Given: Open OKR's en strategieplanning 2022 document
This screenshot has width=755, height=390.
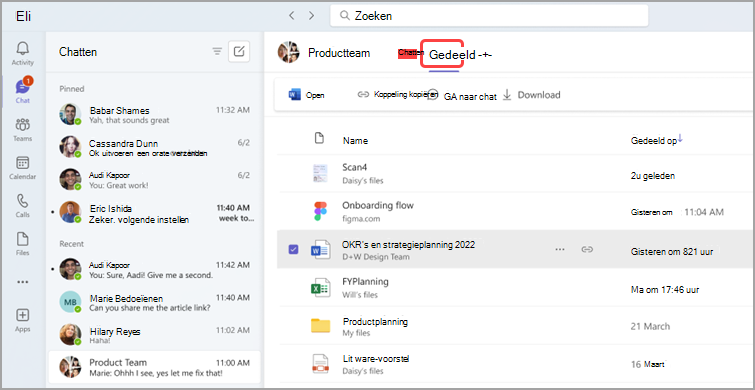Looking at the screenshot, I should click(x=408, y=245).
